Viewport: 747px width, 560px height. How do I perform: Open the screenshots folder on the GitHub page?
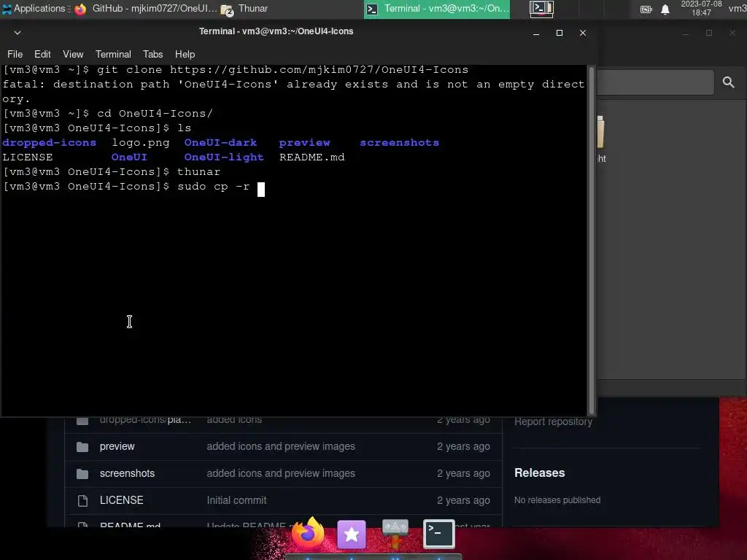(127, 473)
